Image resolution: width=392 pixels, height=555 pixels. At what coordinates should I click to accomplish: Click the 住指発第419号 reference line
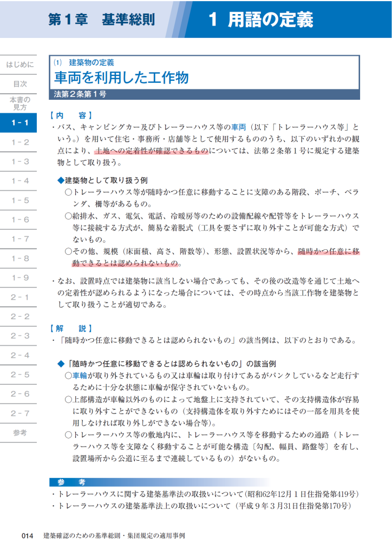click(x=206, y=494)
